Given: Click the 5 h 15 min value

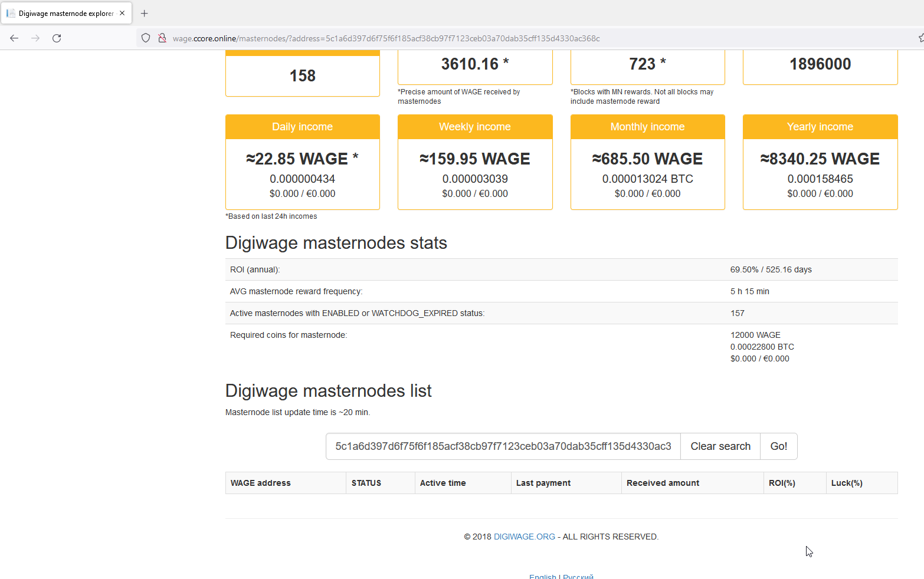Looking at the screenshot, I should point(750,291).
